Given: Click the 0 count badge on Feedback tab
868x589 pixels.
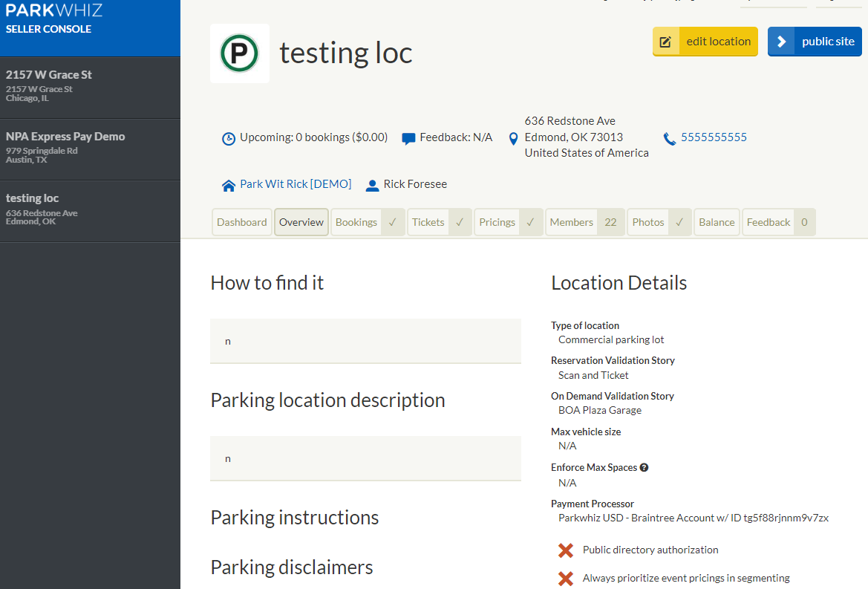Looking at the screenshot, I should [804, 222].
